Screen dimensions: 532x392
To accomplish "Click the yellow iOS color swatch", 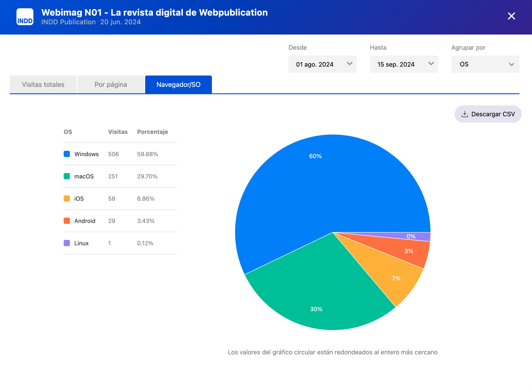I will click(67, 199).
